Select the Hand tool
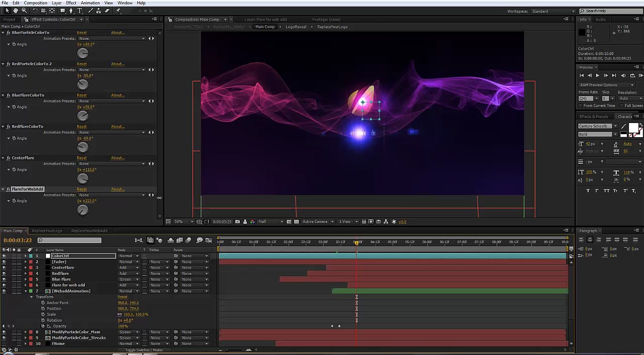This screenshot has width=644, height=355. tap(15, 11)
